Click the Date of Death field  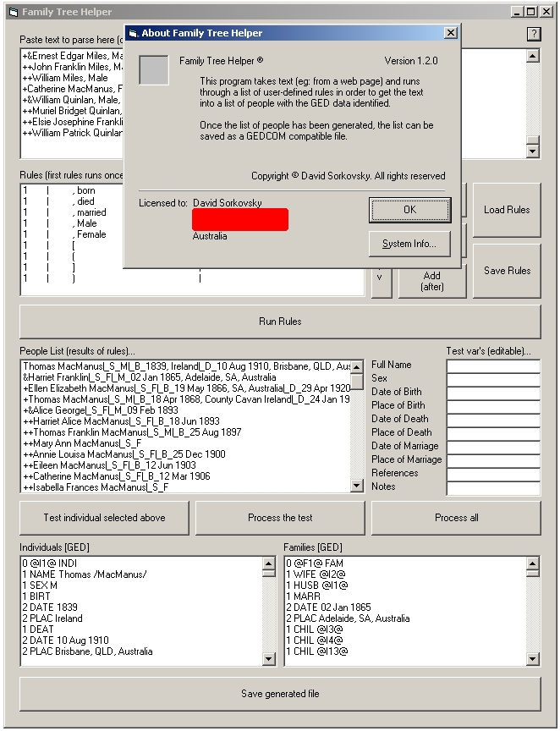(x=493, y=420)
